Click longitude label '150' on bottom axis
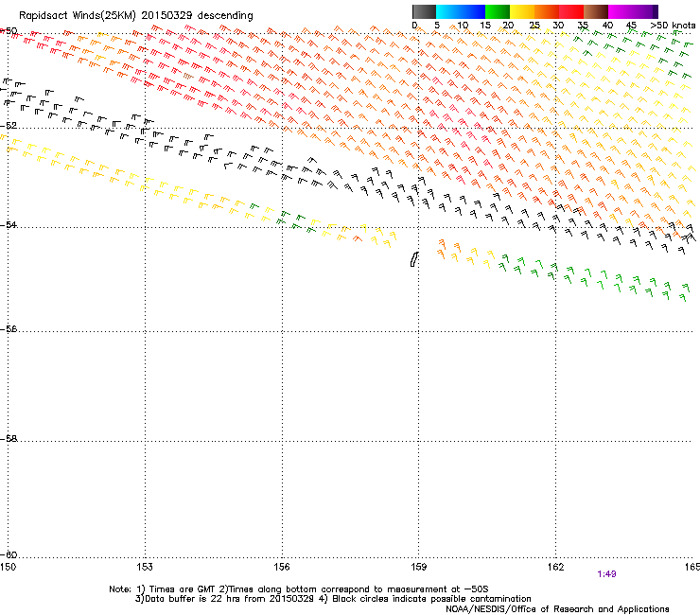 pos(8,567)
